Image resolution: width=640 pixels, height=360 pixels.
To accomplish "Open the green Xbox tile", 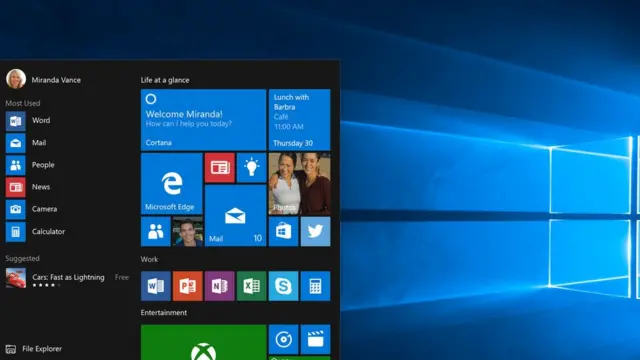I will click(x=203, y=342).
